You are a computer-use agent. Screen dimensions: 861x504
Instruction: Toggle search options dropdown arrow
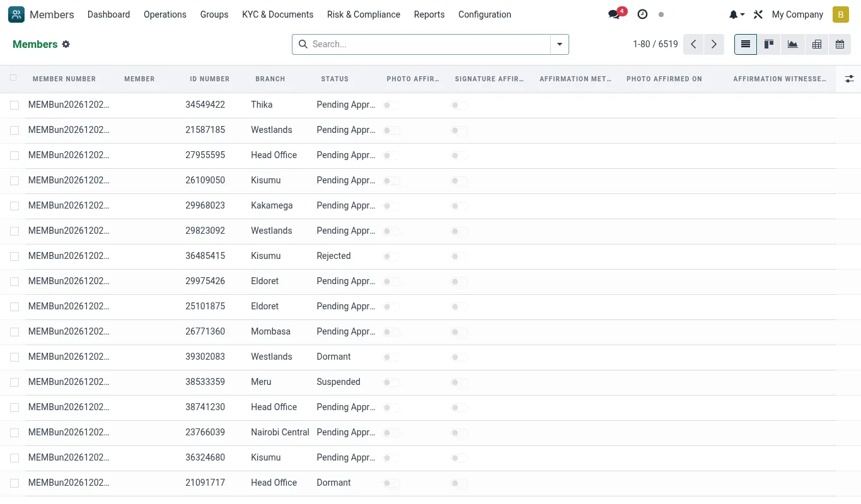[560, 44]
